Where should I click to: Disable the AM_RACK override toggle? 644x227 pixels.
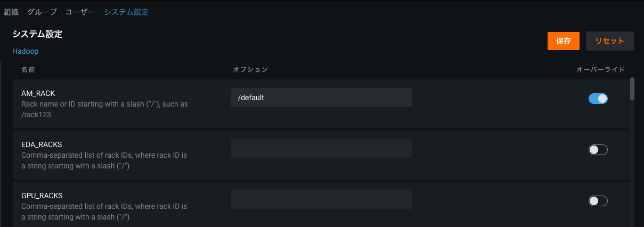(x=598, y=99)
